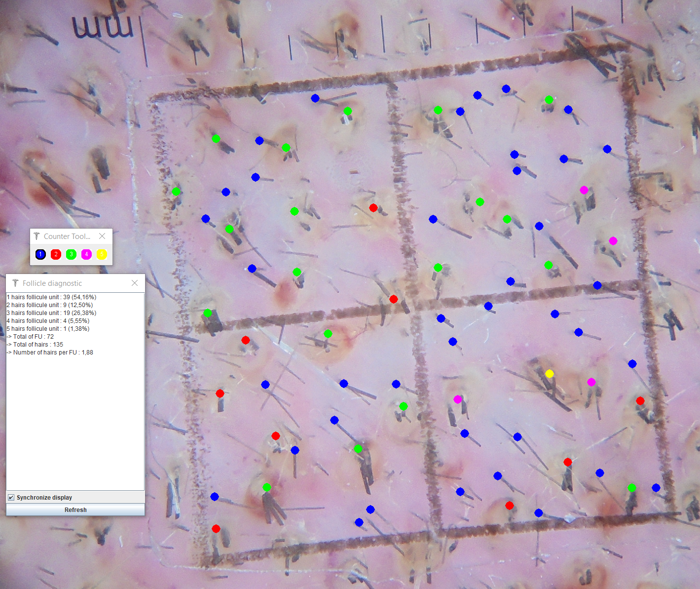Close the Follicle diagnostic panel
The width and height of the screenshot is (700, 589).
pos(135,283)
